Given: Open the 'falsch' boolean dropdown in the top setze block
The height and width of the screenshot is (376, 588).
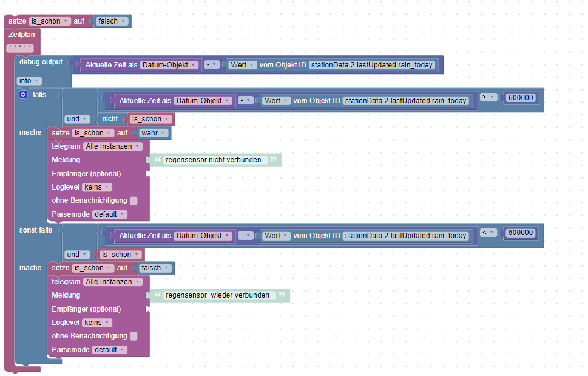Looking at the screenshot, I should [112, 21].
